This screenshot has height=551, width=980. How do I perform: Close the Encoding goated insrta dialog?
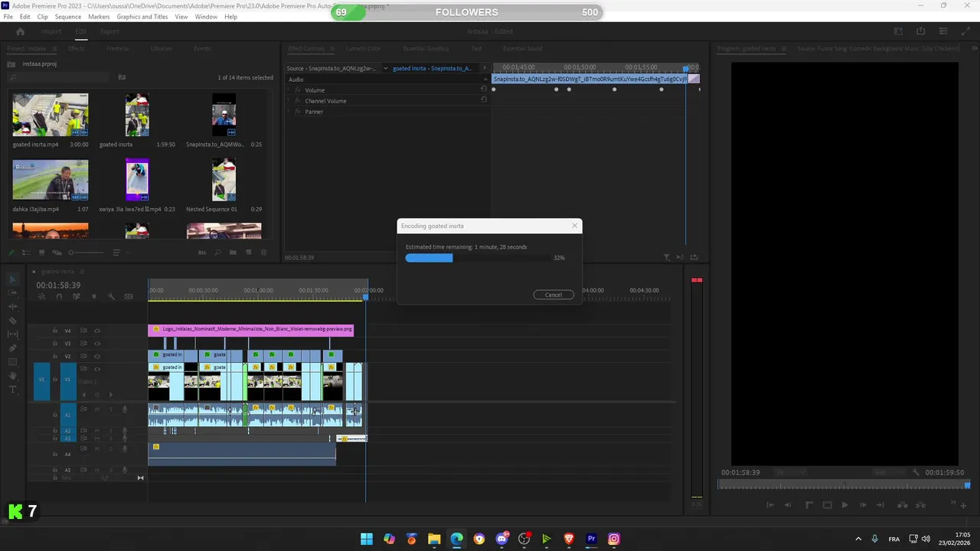click(575, 226)
